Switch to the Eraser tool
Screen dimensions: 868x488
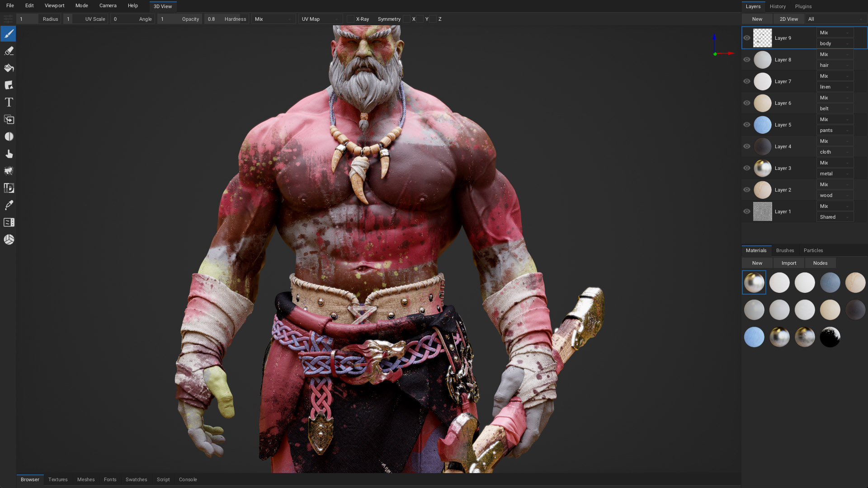(8, 51)
